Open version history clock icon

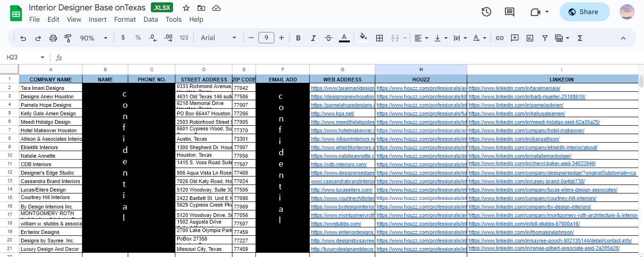487,12
